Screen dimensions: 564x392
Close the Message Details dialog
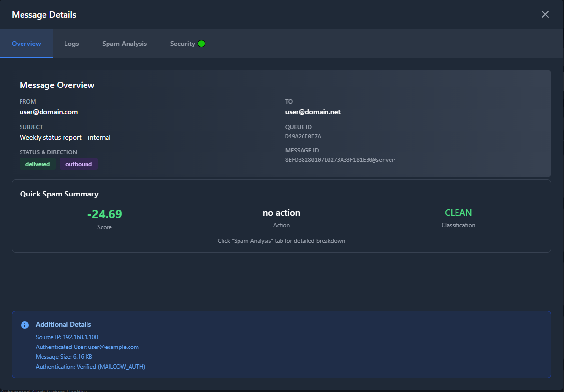[545, 14]
